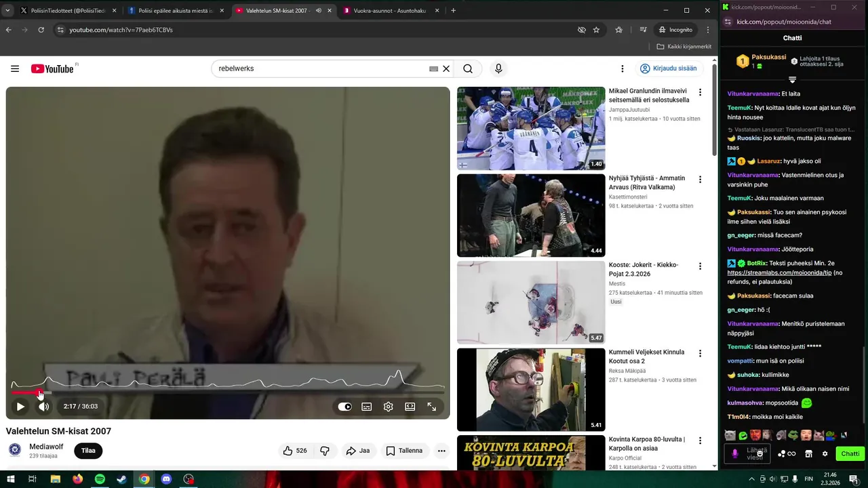Open Mikael Granlundin ilmaveivi video thumbnail
This screenshot has width=868, height=488.
531,128
